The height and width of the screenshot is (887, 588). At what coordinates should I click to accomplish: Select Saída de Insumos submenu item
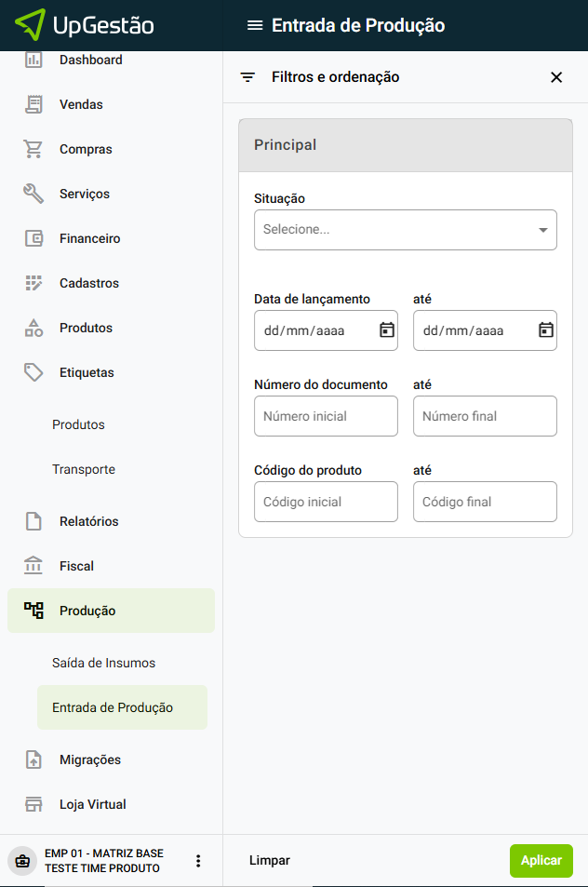coord(103,663)
